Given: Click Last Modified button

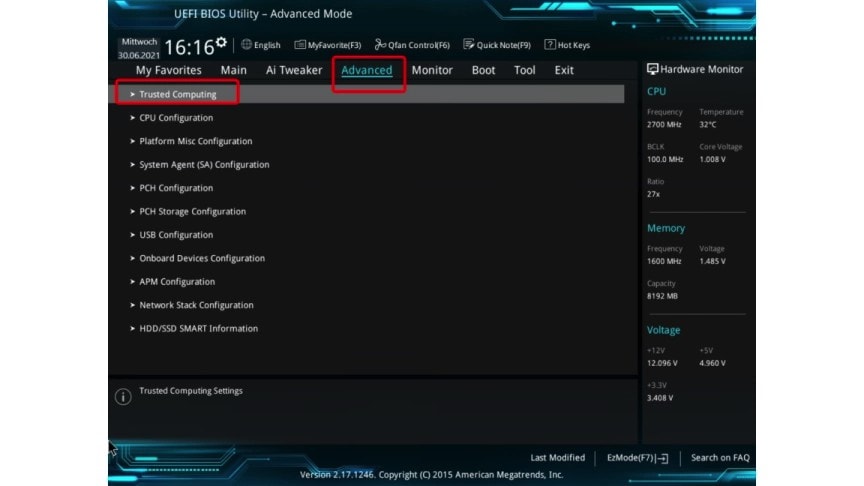Looking at the screenshot, I should click(557, 458).
